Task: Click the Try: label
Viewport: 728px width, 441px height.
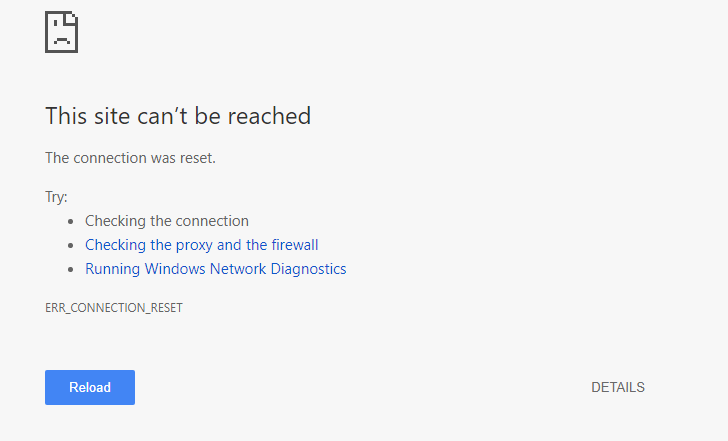Action: [56, 197]
